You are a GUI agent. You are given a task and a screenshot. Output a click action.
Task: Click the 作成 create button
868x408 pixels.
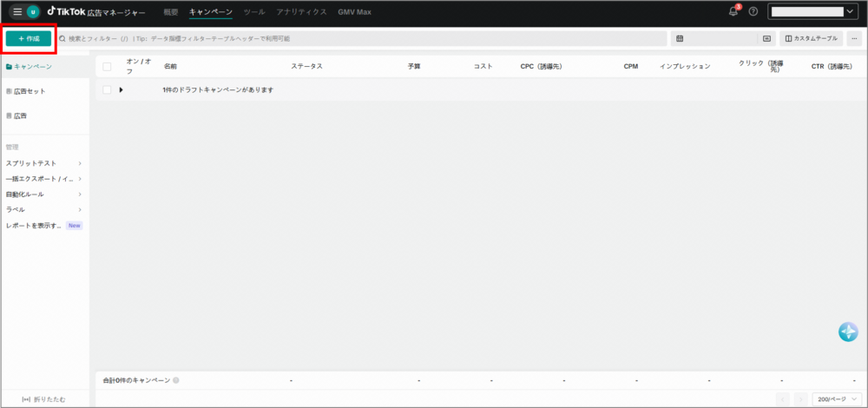(29, 39)
